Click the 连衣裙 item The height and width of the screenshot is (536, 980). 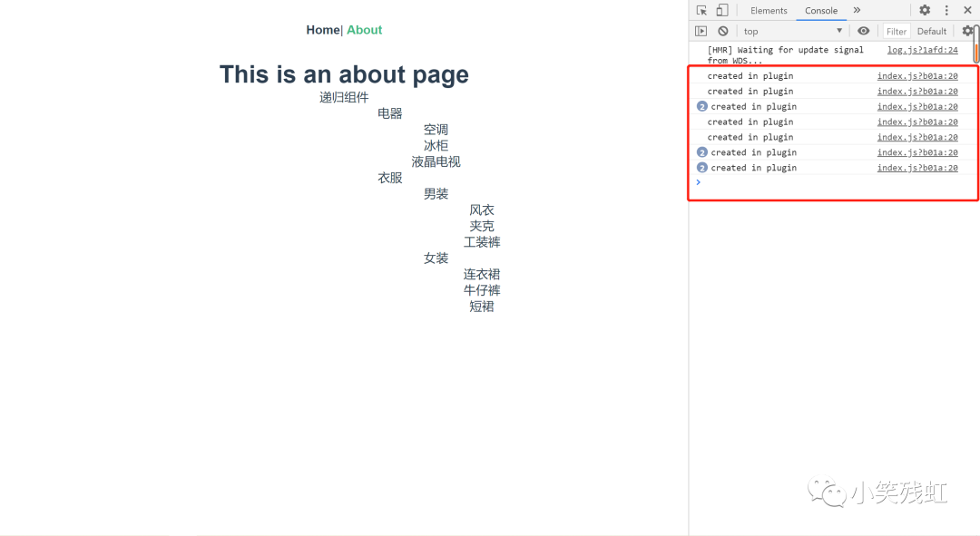click(481, 275)
